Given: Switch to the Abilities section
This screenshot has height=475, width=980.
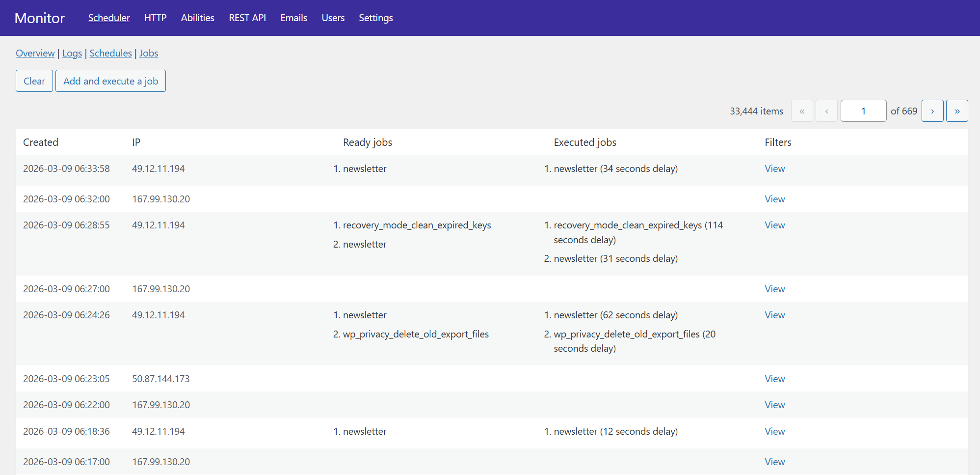Looking at the screenshot, I should (197, 18).
